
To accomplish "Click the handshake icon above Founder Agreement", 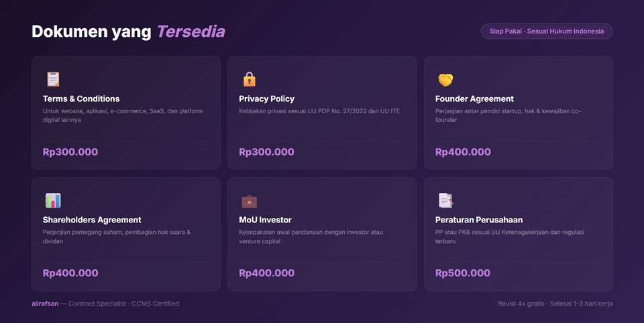I will [445, 80].
